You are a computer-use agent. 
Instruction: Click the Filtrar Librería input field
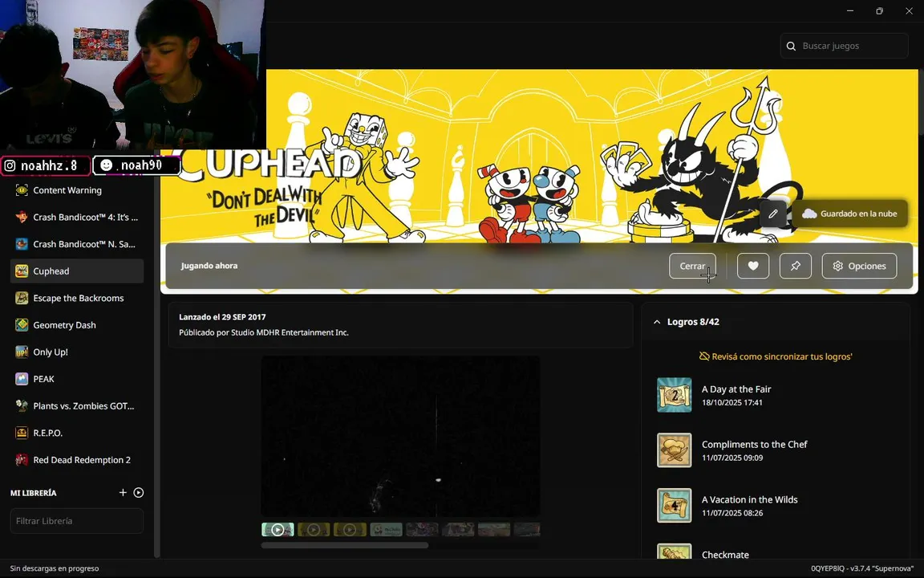[77, 521]
